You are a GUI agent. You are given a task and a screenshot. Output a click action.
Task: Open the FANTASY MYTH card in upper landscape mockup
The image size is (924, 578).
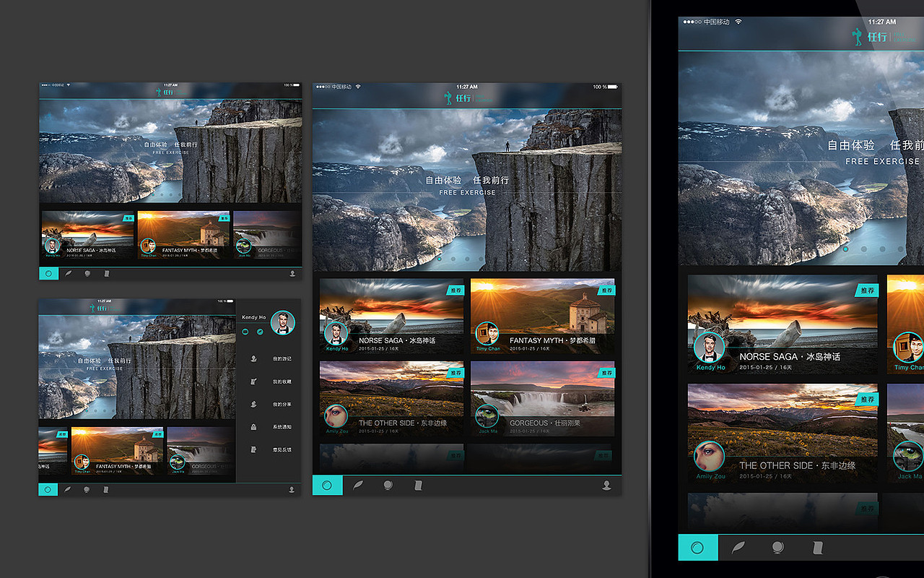pos(183,235)
